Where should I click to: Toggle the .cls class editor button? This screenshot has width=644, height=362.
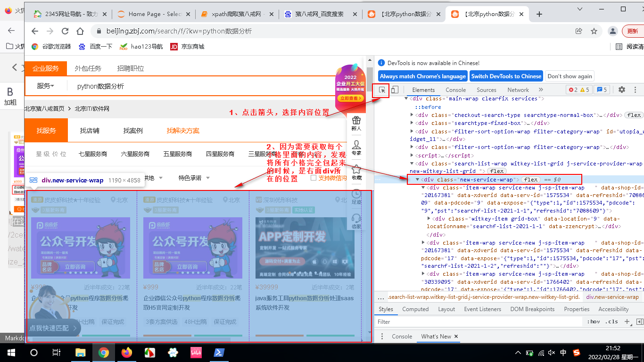[x=612, y=322]
